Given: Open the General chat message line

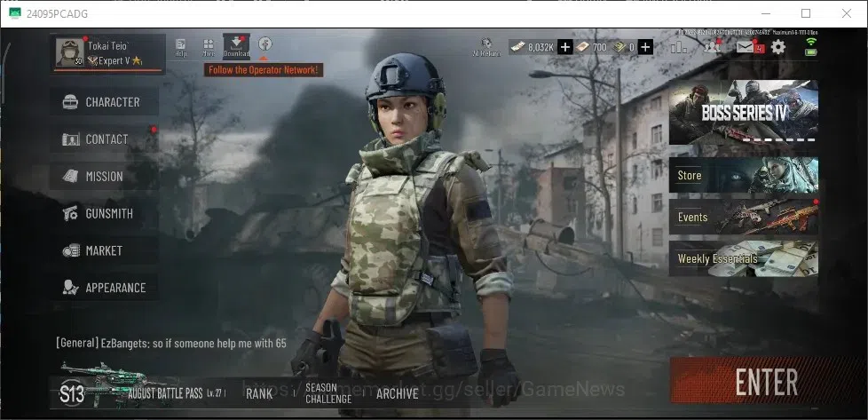Looking at the screenshot, I should [171, 344].
